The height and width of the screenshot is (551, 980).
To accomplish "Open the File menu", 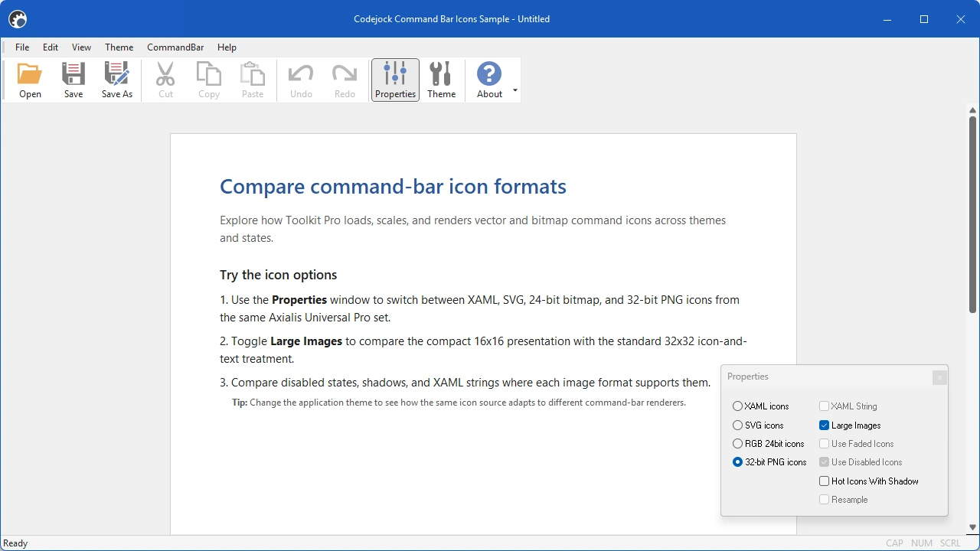I will pyautogui.click(x=22, y=47).
